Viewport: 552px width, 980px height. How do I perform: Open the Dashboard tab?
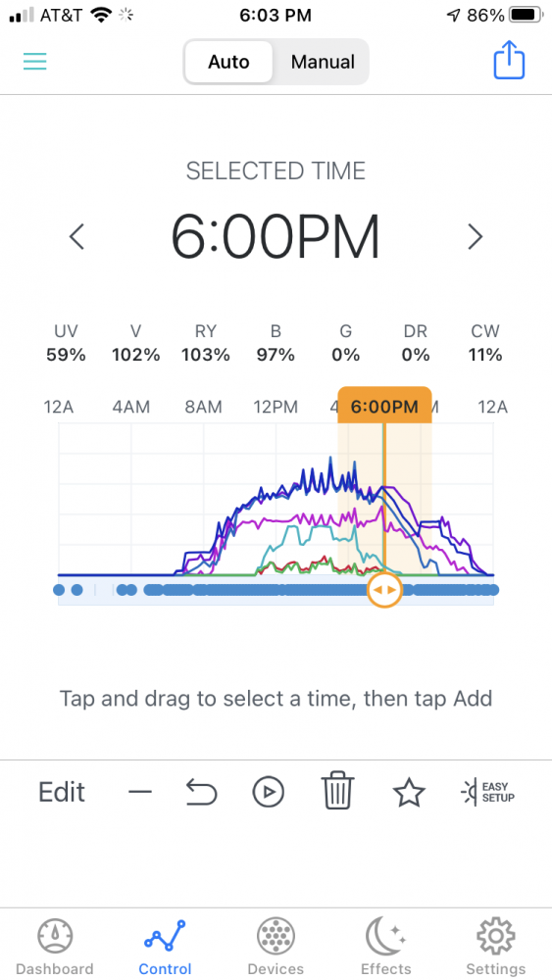[x=54, y=948]
